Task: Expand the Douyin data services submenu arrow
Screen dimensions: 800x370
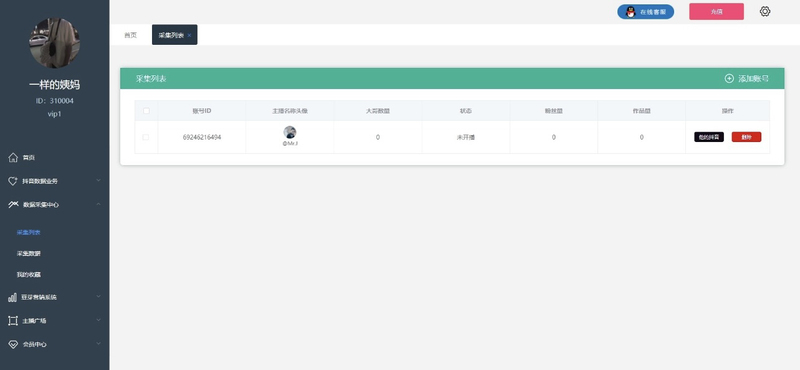Action: coord(98,181)
